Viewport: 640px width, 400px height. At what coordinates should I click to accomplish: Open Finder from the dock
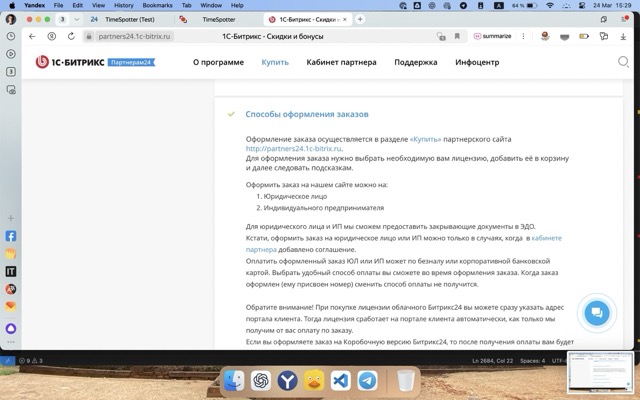pos(233,381)
